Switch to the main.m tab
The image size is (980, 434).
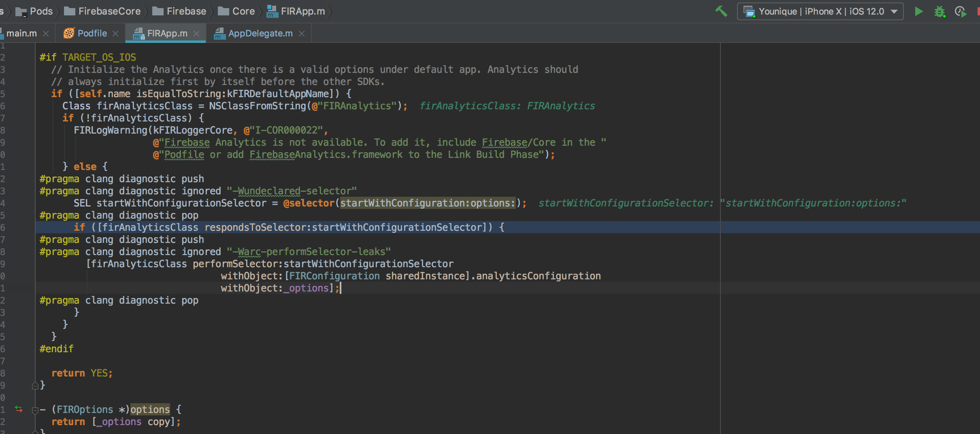click(x=21, y=33)
